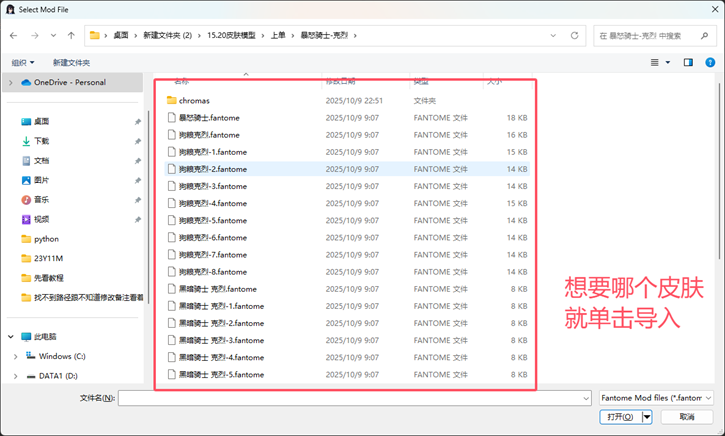
Task: Open 下载 downloads in the sidebar
Action: 41,141
